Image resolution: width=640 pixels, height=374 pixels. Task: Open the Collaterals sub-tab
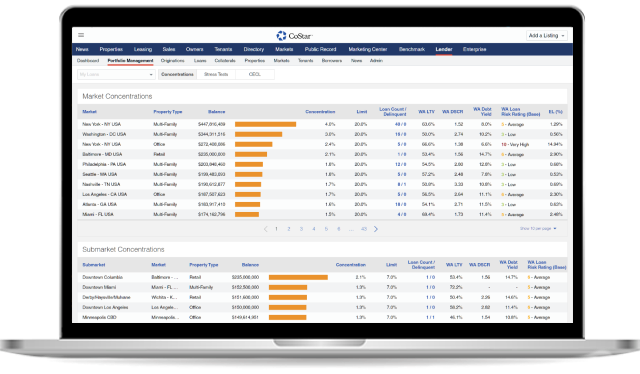[225, 60]
